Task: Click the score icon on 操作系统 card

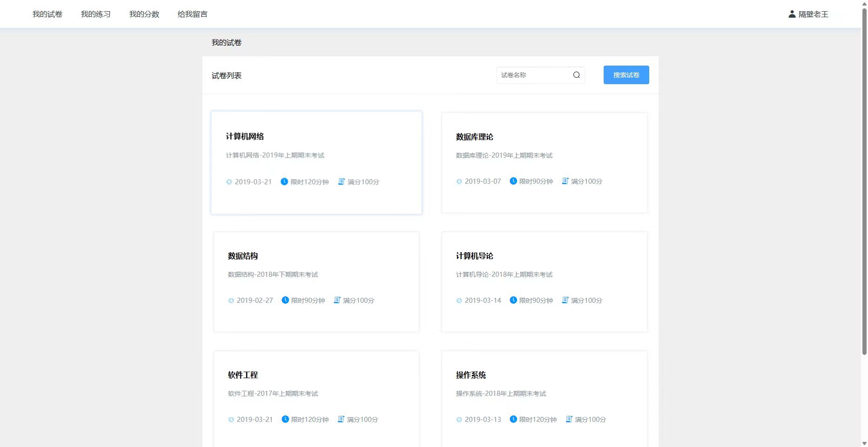Action: (x=569, y=419)
